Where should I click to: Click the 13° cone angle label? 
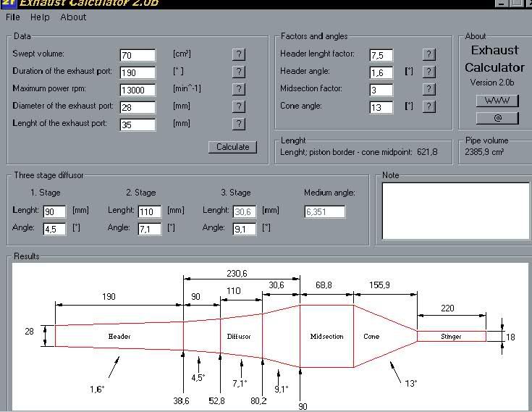click(x=410, y=383)
